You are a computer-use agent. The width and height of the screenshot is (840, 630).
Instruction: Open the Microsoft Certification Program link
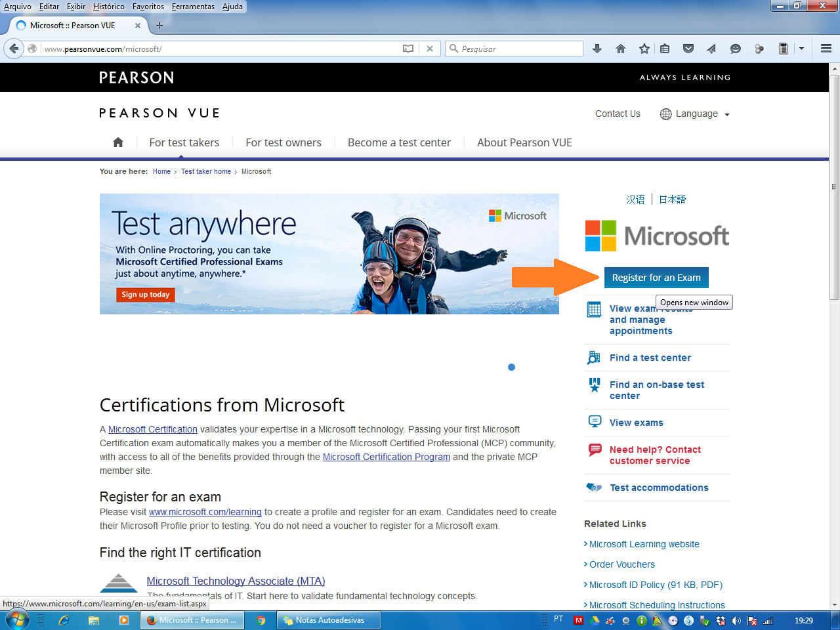(x=387, y=457)
